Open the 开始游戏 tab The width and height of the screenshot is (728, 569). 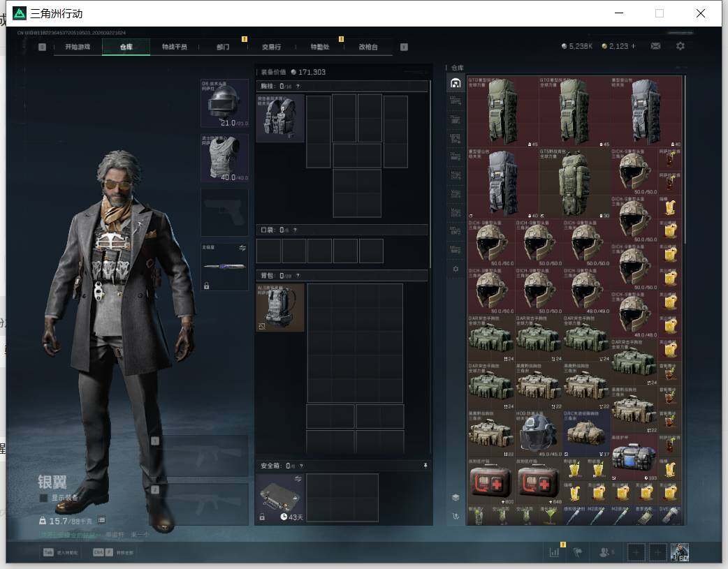(x=78, y=47)
